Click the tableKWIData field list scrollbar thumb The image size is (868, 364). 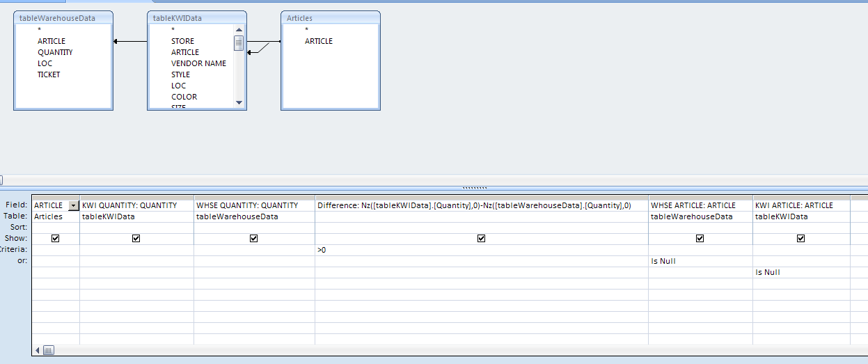click(239, 44)
